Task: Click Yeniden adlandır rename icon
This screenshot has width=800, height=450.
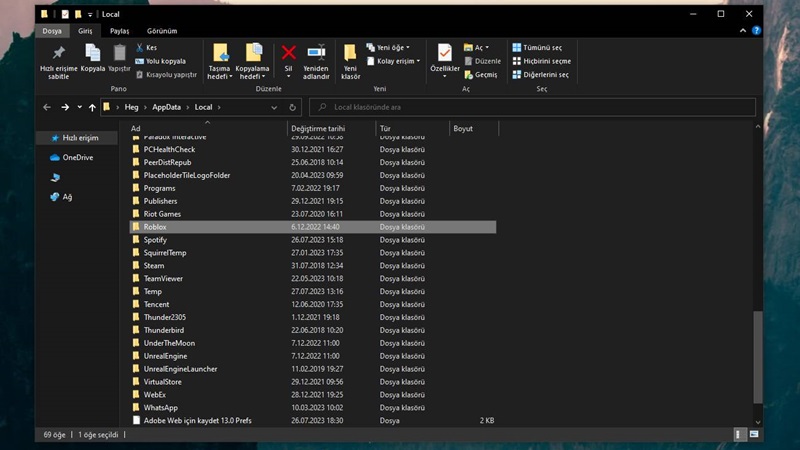Action: point(316,62)
